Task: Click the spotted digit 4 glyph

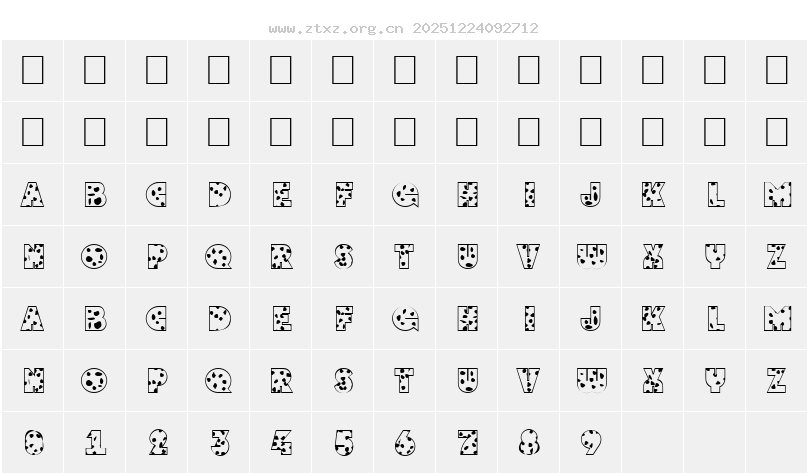Action: (281, 442)
